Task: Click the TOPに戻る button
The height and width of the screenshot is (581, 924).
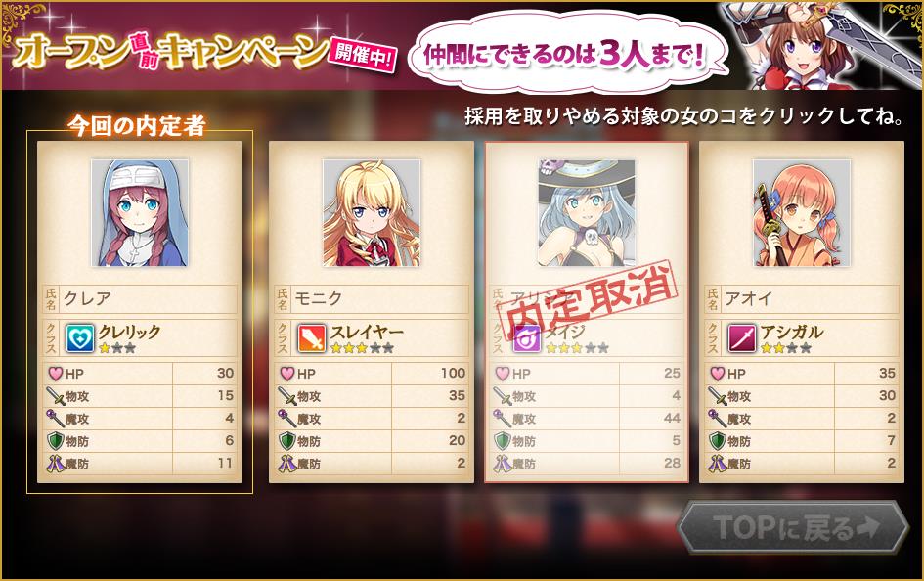Action: pos(794,527)
